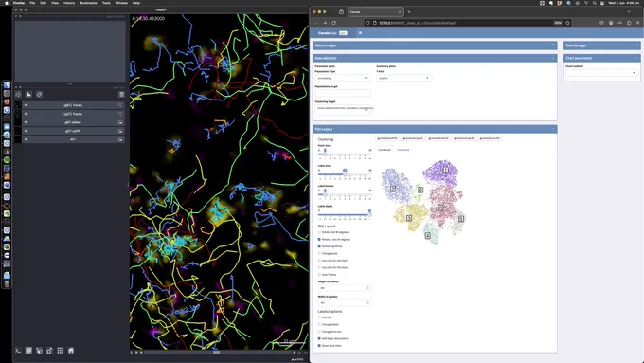This screenshot has height=363, width=644.
Task: Open the Chart method dropdown
Action: 601,73
